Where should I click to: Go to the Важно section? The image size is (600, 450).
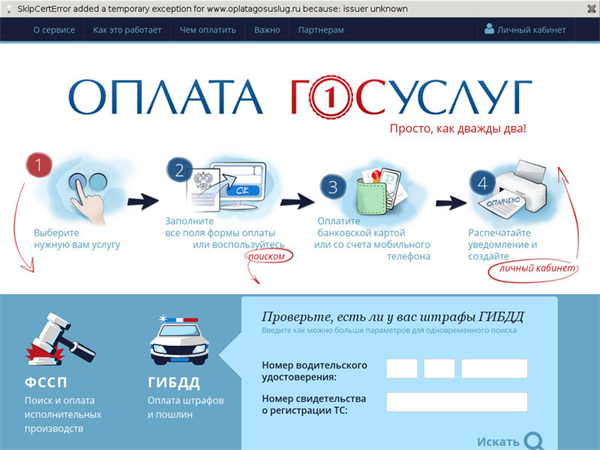[267, 30]
